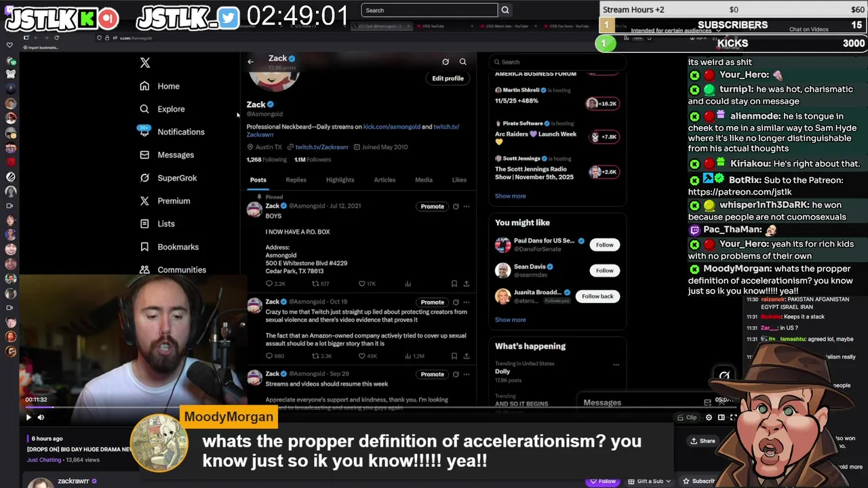868x488 pixels.
Task: Open twitch.tv/Zackrawrr link beside Austin TX
Action: pyautogui.click(x=321, y=147)
